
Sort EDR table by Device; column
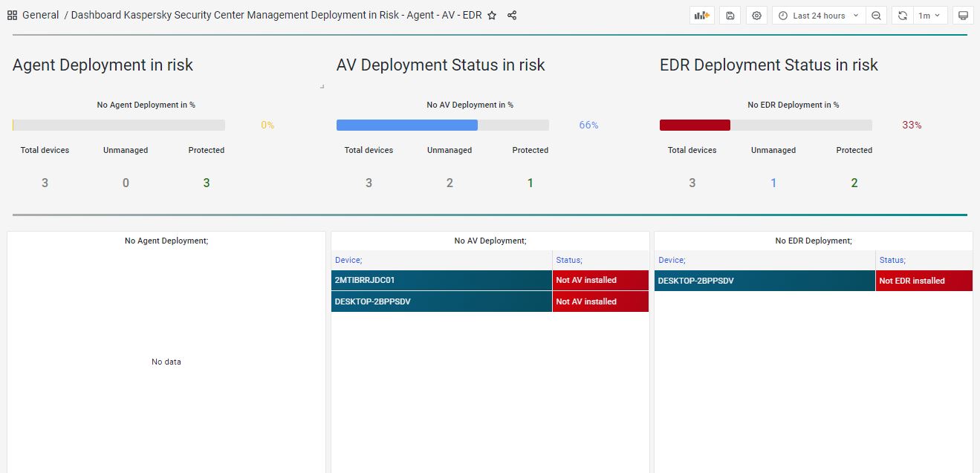pyautogui.click(x=672, y=260)
